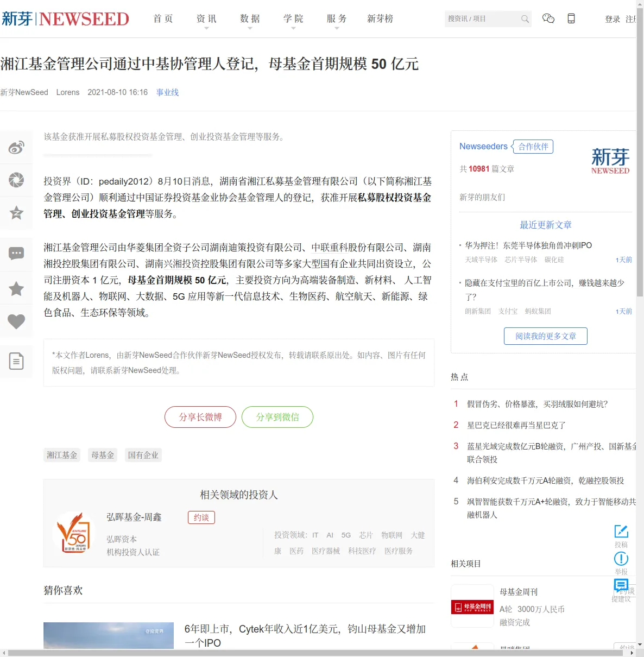Click the 举报 report icon
The width and height of the screenshot is (644, 657).
point(621,559)
